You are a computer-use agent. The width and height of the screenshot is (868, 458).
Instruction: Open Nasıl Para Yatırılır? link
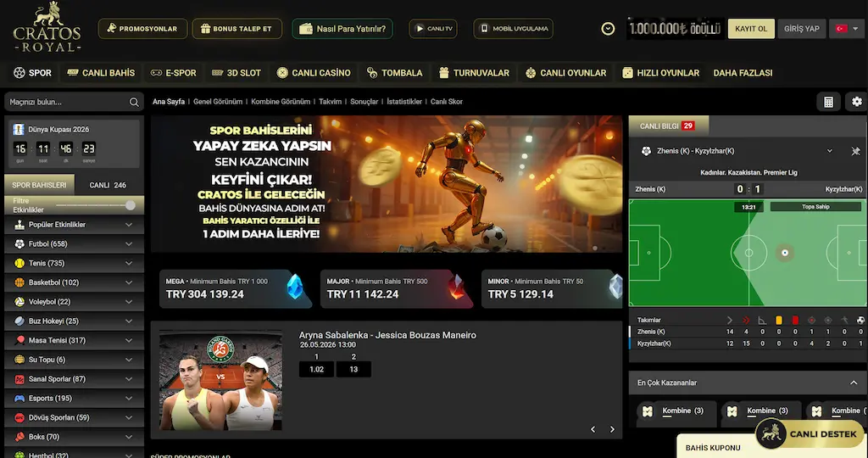(342, 29)
